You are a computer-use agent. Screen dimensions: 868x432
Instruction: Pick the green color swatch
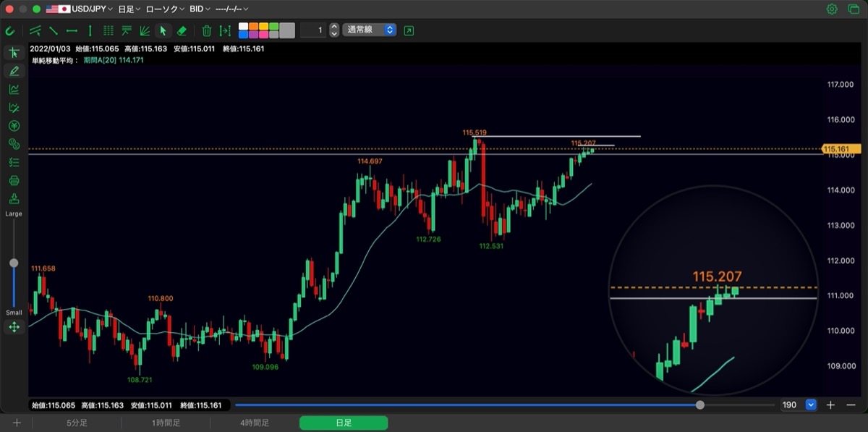[x=274, y=26]
